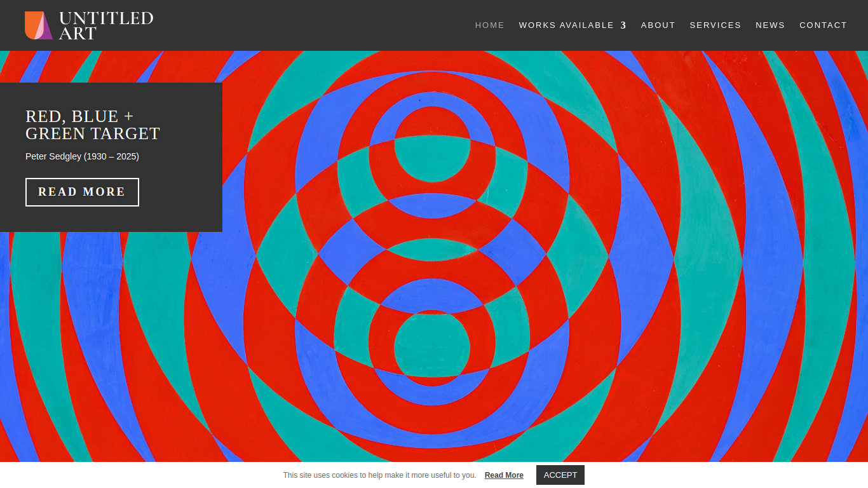The width and height of the screenshot is (868, 488).
Task: Open the Services menu item
Action: click(715, 25)
